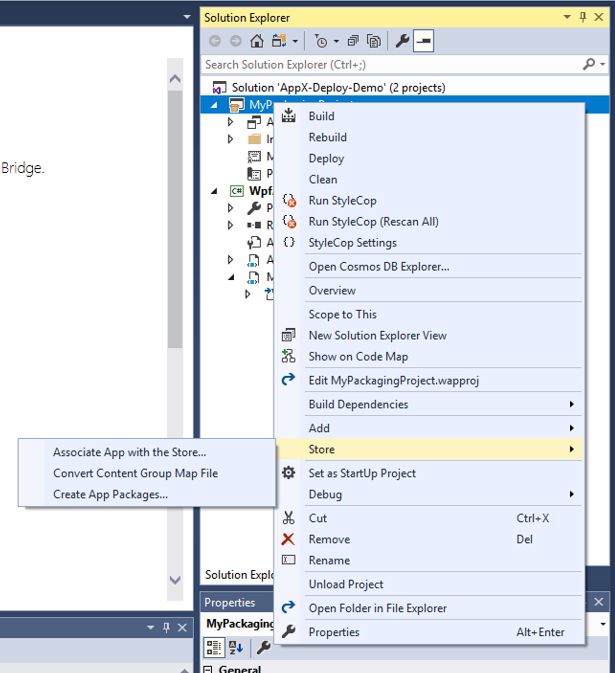Click the C# project icon
Screen dimensions: 615x673
point(237,191)
